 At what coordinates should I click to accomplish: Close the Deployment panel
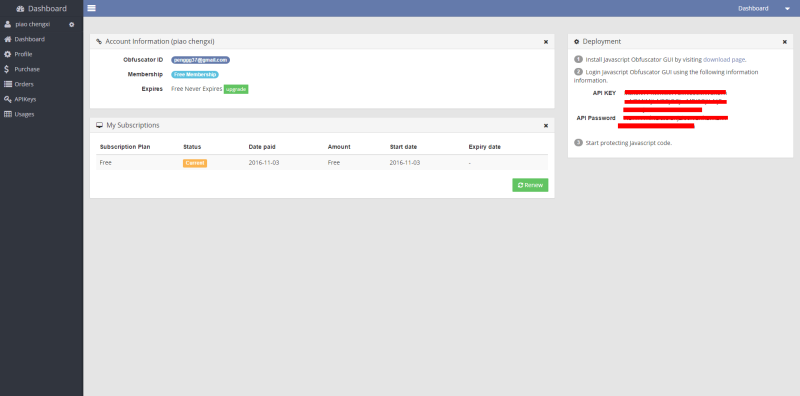pos(785,42)
